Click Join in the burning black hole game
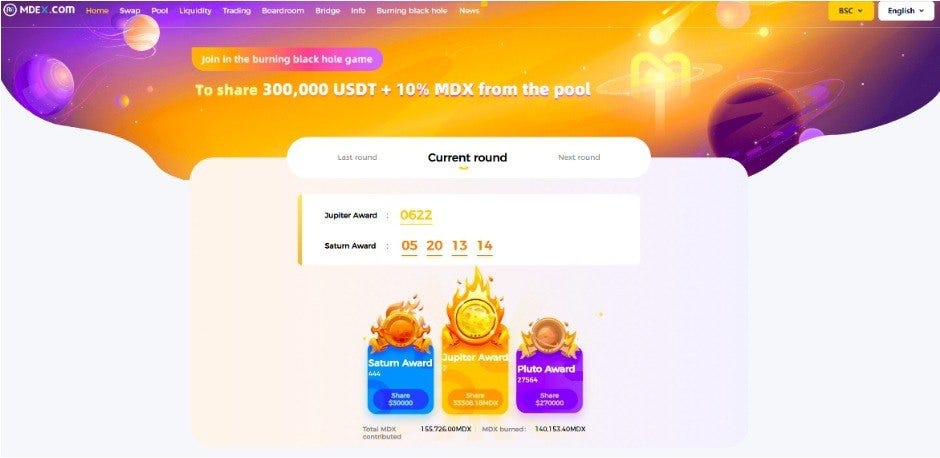Image resolution: width=940 pixels, height=458 pixels. (287, 59)
